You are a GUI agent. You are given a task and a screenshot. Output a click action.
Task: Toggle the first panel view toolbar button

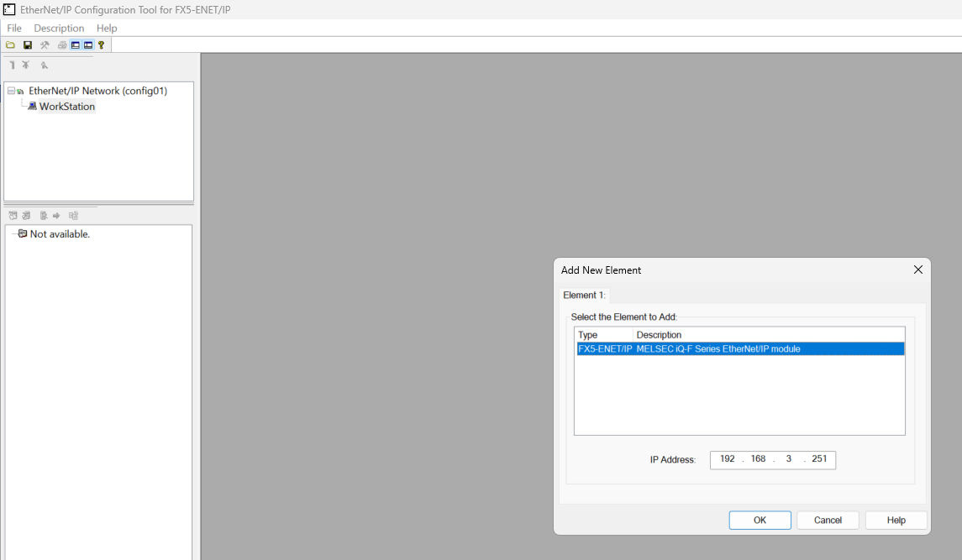click(x=76, y=45)
